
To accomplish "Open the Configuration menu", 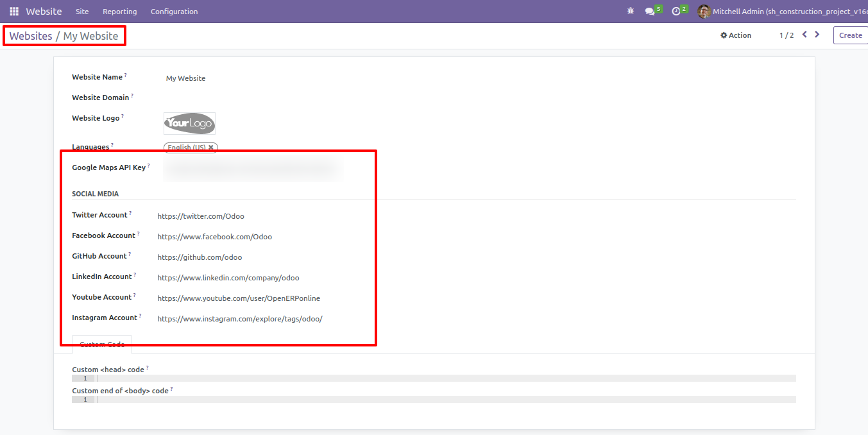I will [x=174, y=12].
